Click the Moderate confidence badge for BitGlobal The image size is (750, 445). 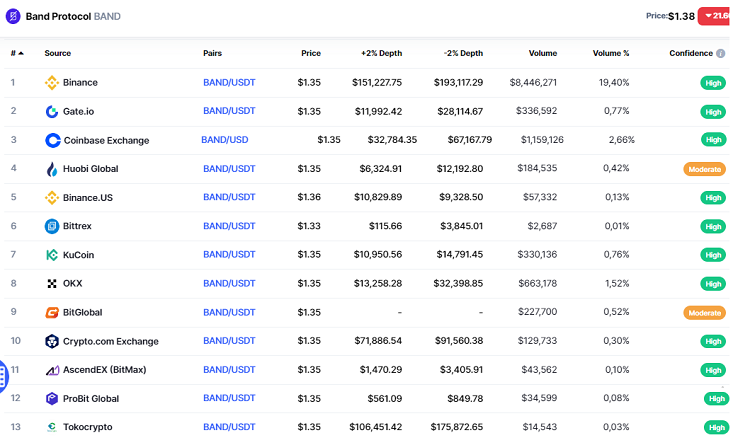[x=704, y=313]
